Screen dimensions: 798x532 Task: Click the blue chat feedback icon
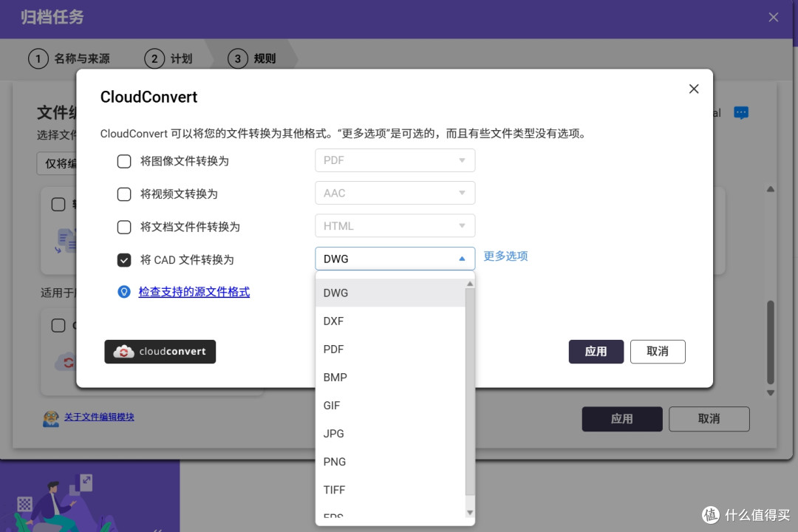(740, 112)
